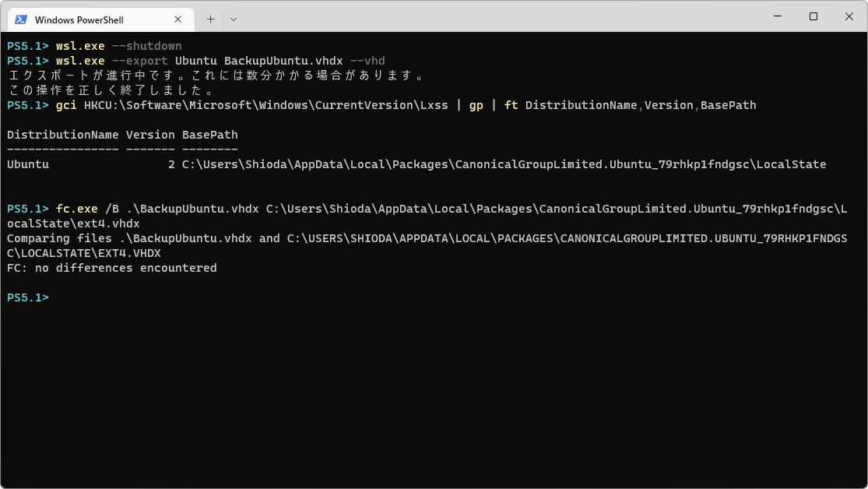Click 'BackupUbuntu.vhdx' in the export command

(283, 61)
